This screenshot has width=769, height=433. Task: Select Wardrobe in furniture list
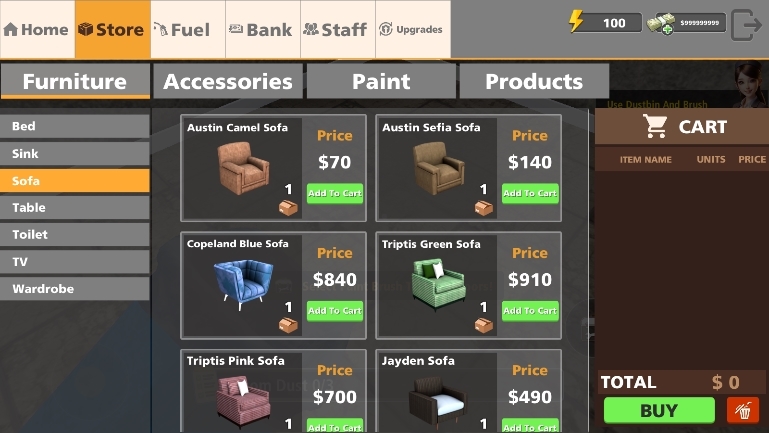click(75, 288)
